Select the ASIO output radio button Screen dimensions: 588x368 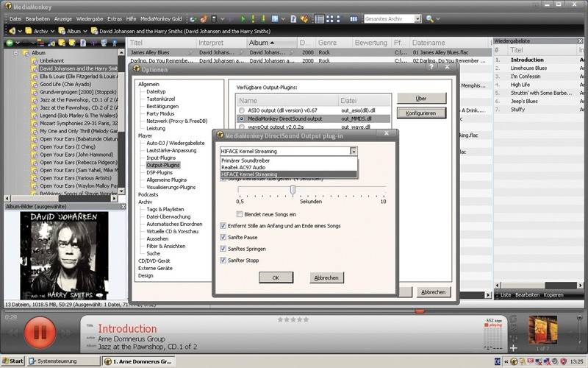pyautogui.click(x=242, y=110)
